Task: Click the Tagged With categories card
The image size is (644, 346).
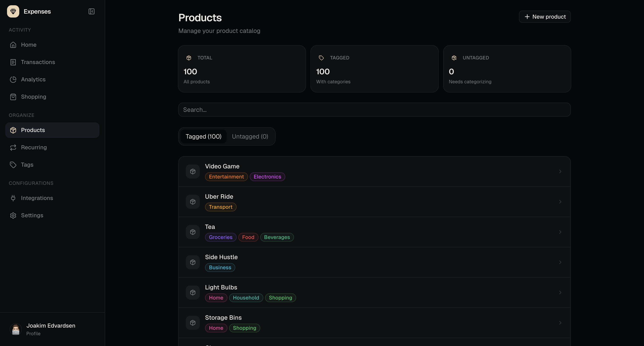Action: pyautogui.click(x=374, y=69)
